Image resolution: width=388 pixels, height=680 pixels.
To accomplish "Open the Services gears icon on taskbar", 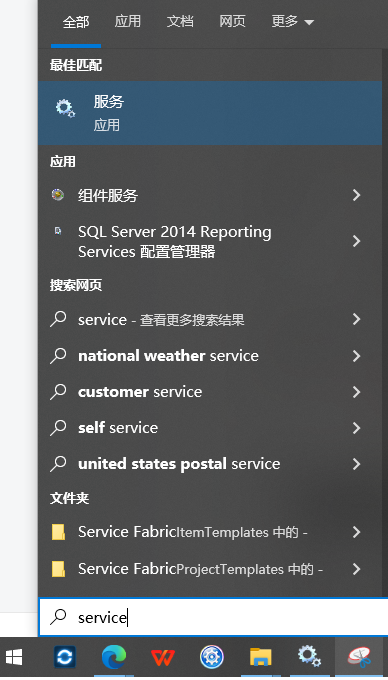I will [310, 657].
